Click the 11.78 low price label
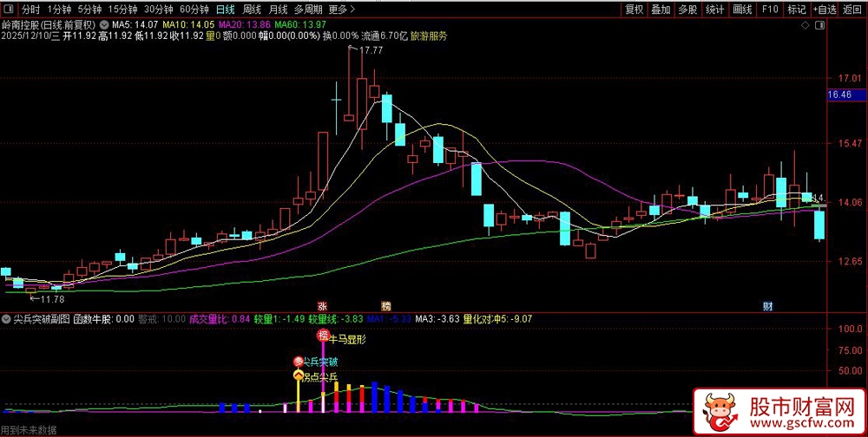 point(53,299)
